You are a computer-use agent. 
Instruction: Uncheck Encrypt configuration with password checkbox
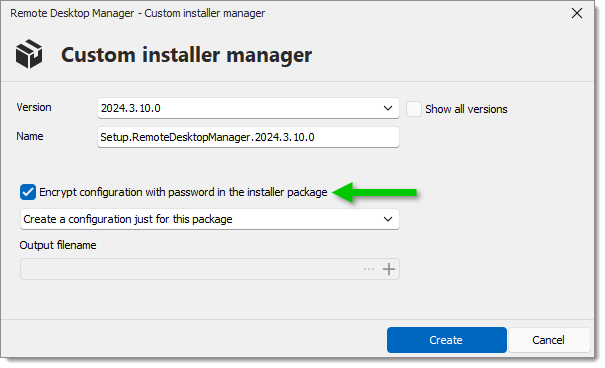(x=28, y=192)
